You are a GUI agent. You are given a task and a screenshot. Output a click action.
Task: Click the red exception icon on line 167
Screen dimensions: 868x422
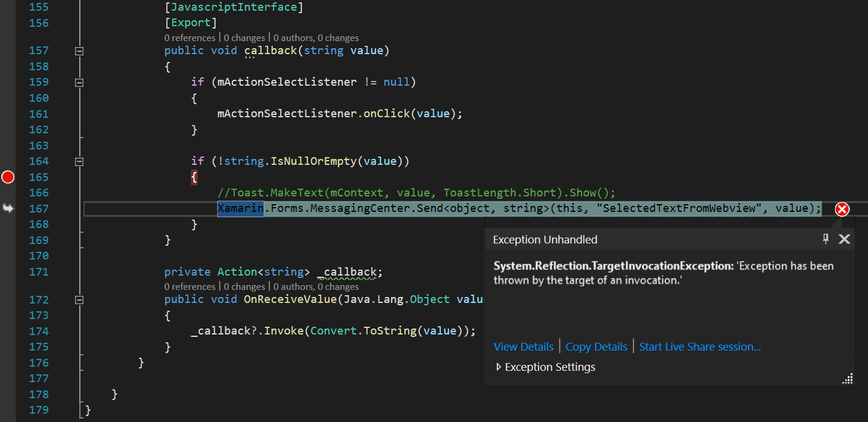tap(842, 209)
